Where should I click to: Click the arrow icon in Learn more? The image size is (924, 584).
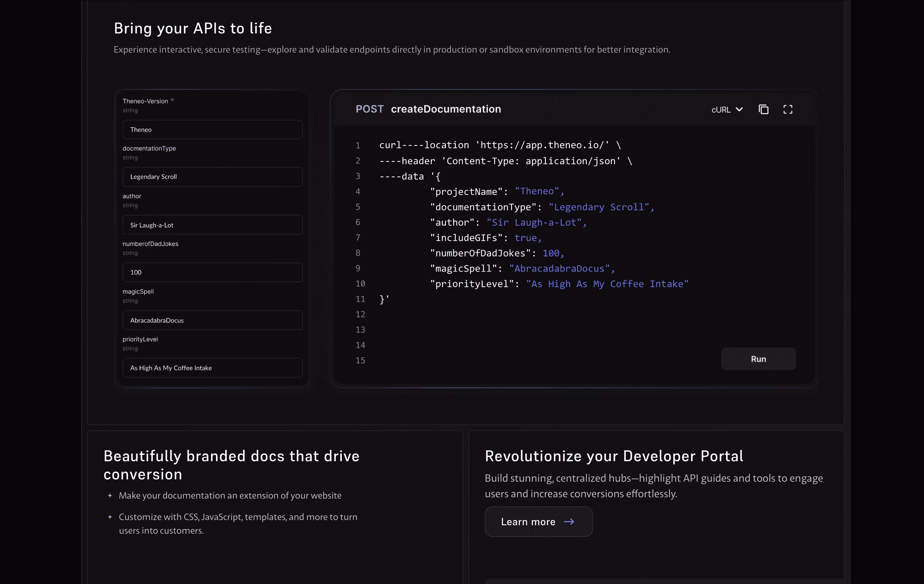pos(569,521)
